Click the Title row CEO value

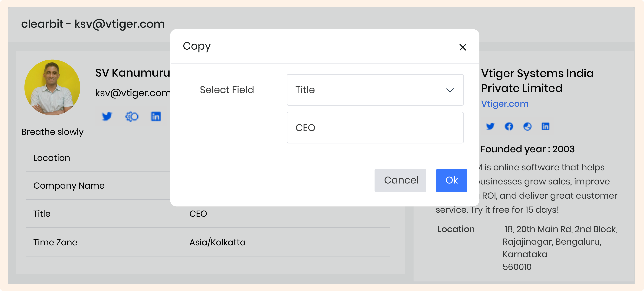pos(198,214)
